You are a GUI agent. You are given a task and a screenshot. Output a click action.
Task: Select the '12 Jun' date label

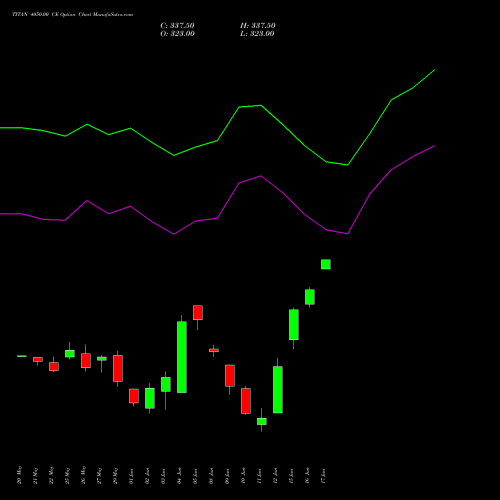point(275,476)
